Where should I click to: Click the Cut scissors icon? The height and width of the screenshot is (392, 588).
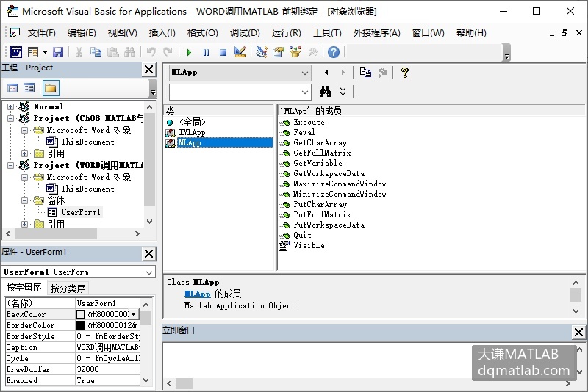click(79, 52)
